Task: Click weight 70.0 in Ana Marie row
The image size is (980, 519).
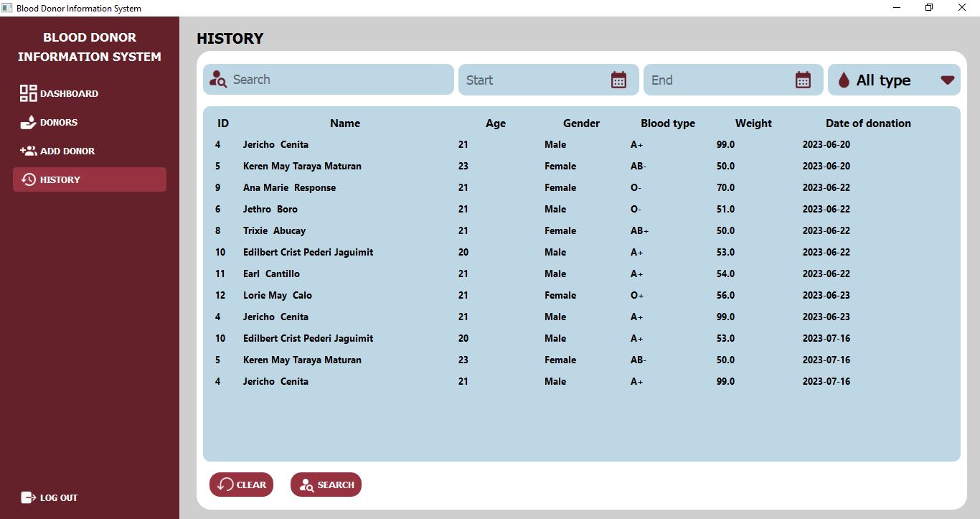Action: [725, 187]
